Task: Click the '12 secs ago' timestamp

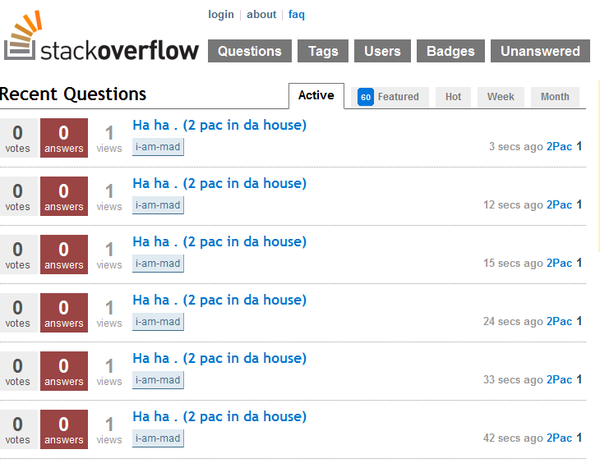Action: click(513, 205)
